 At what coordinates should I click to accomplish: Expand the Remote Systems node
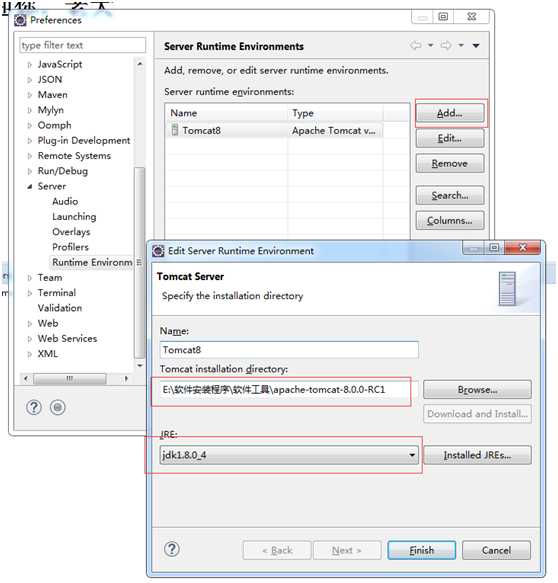(30, 156)
